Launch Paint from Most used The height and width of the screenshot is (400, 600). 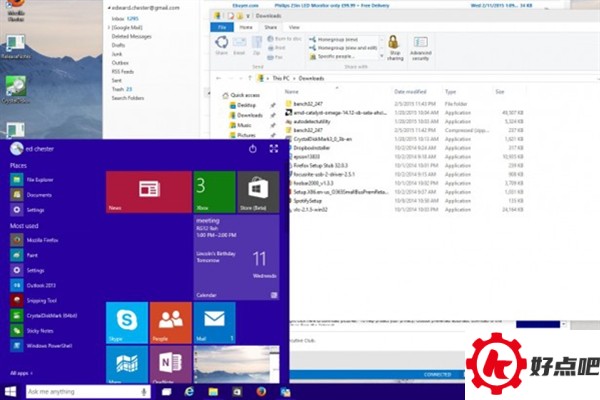[24, 255]
